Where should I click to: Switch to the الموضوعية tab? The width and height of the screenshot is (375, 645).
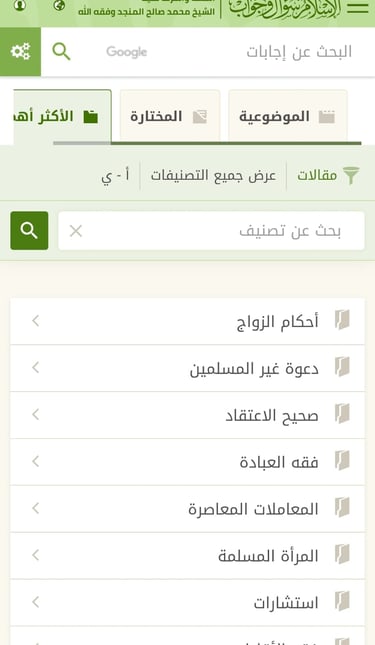287,116
